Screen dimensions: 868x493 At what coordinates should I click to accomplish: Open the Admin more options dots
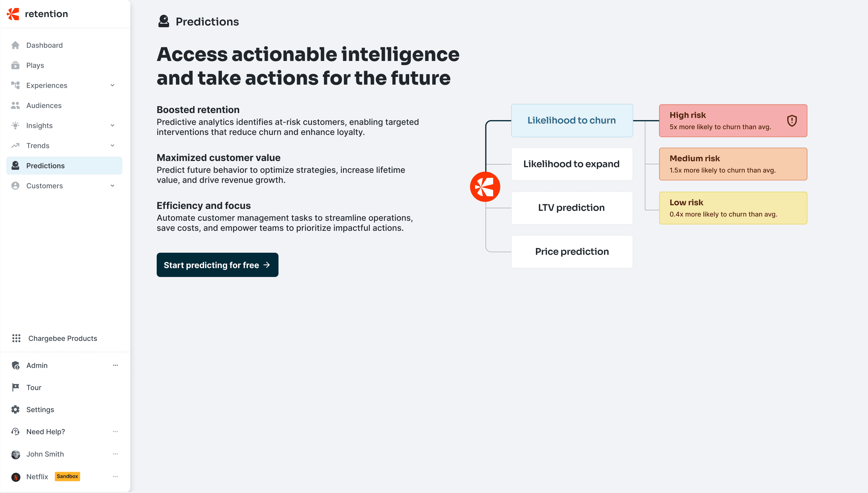point(115,365)
